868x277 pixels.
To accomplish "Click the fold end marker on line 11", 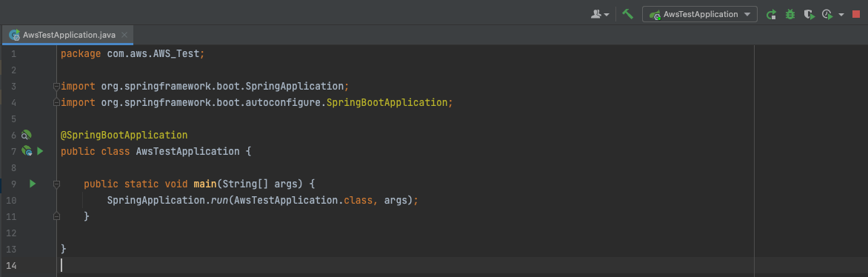I will 56,216.
